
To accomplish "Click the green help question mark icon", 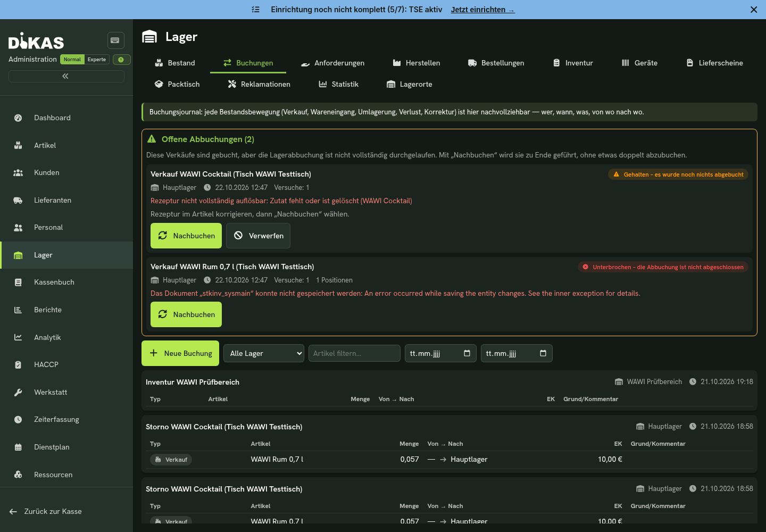I will (x=121, y=60).
